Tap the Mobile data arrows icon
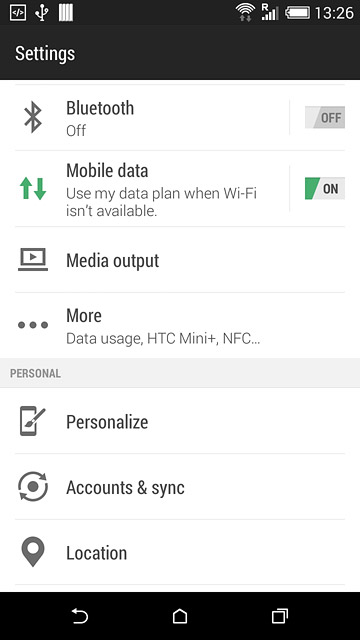This screenshot has height=640, width=360. [33, 189]
